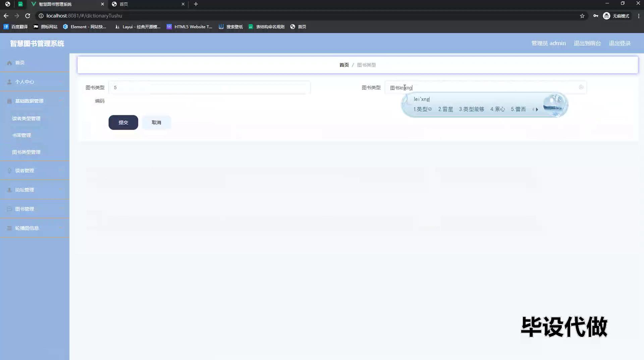Image resolution: width=644 pixels, height=360 pixels.
Task: Open the browser three-dot menu
Action: (639, 16)
